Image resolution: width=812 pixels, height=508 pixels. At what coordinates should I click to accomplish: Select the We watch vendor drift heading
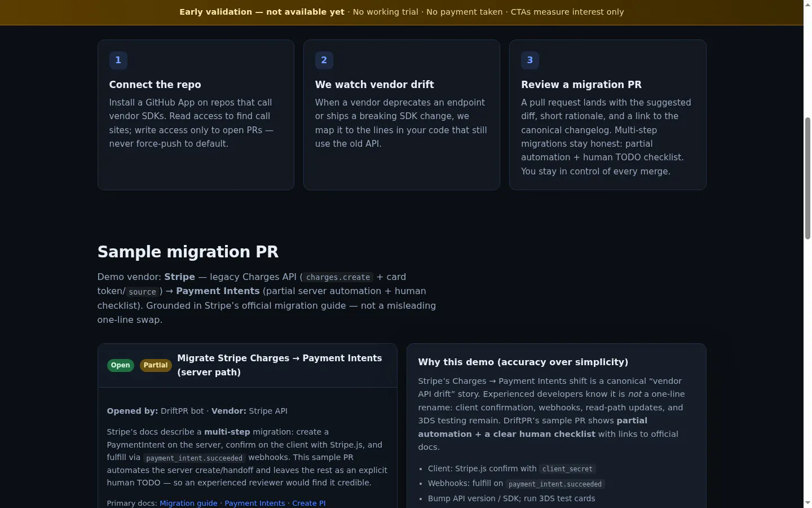(x=374, y=85)
